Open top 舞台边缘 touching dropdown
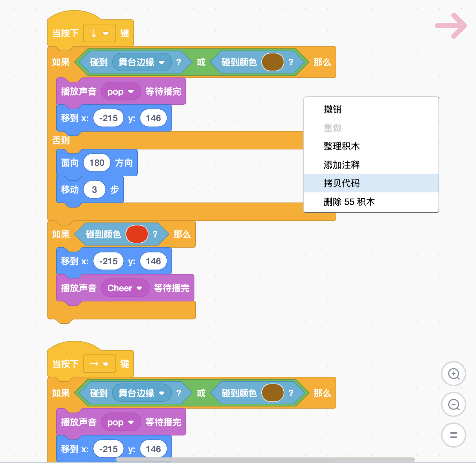 coord(142,62)
